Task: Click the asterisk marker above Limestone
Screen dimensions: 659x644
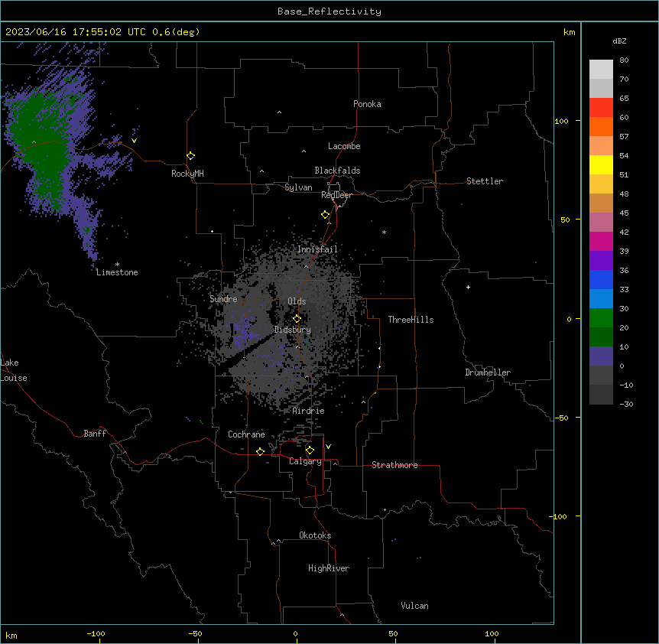Action: click(117, 264)
